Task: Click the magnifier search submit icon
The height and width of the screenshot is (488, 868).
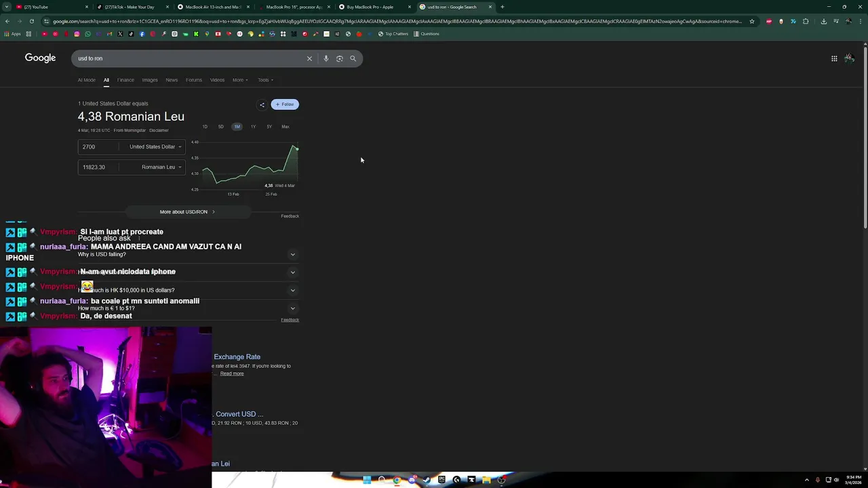Action: 353,58
